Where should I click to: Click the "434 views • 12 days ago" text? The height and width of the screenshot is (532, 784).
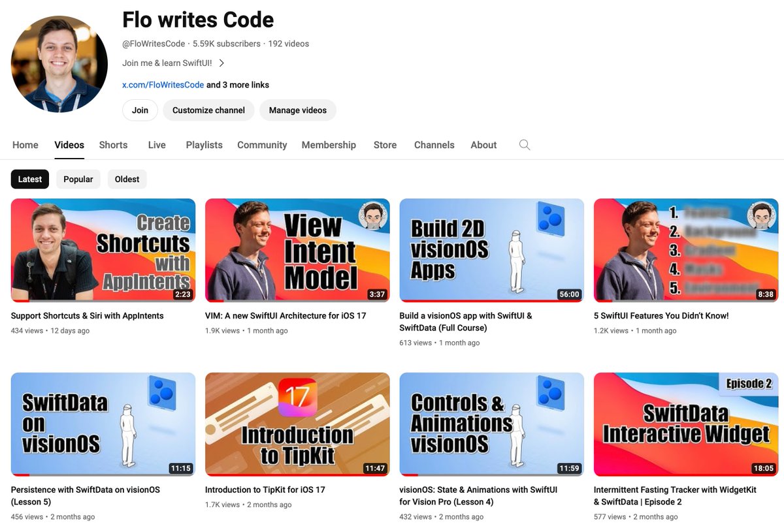click(x=50, y=331)
